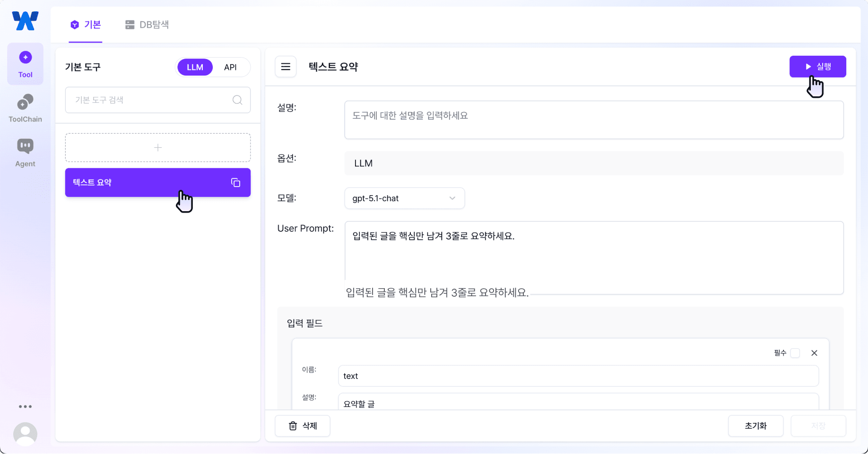Open the hamburger menu beside 텍스트 요약
This screenshot has height=454, width=868.
tap(286, 67)
